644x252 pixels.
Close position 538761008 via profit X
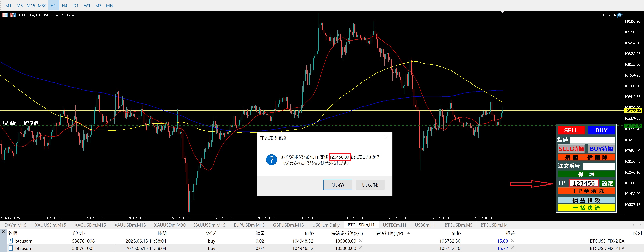click(512, 248)
